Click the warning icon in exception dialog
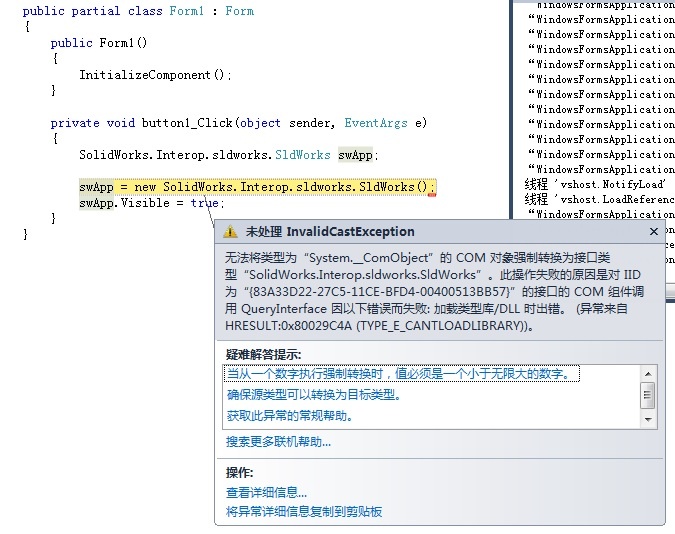Screen dimensions: 675x534 pyautogui.click(x=230, y=232)
